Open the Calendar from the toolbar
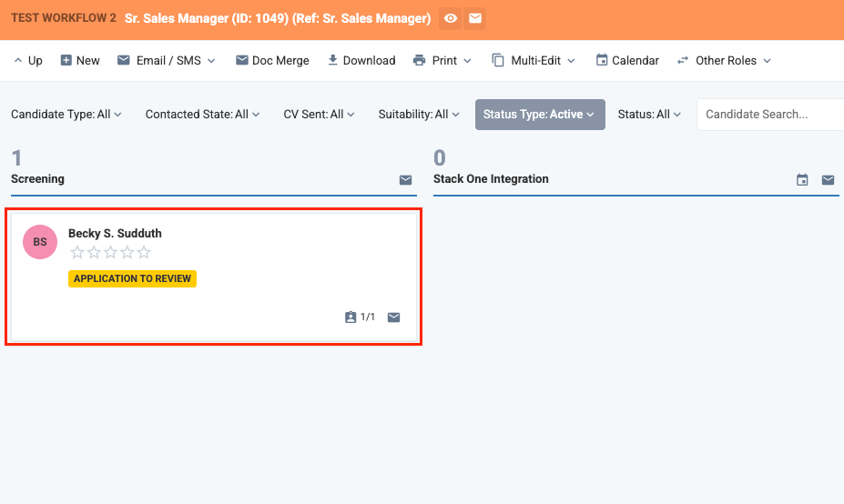 (x=627, y=60)
